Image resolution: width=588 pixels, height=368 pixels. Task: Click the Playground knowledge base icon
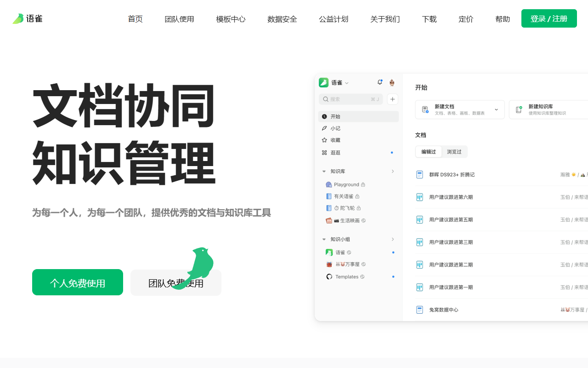329,184
